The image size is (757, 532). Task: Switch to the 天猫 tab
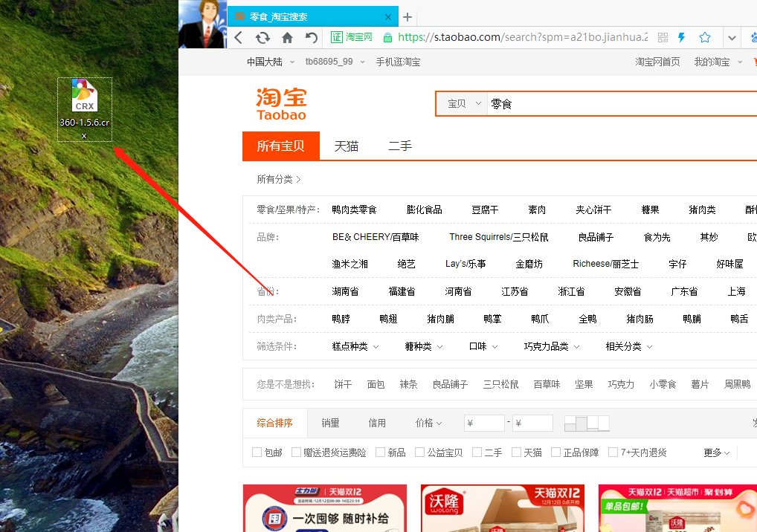(x=347, y=146)
